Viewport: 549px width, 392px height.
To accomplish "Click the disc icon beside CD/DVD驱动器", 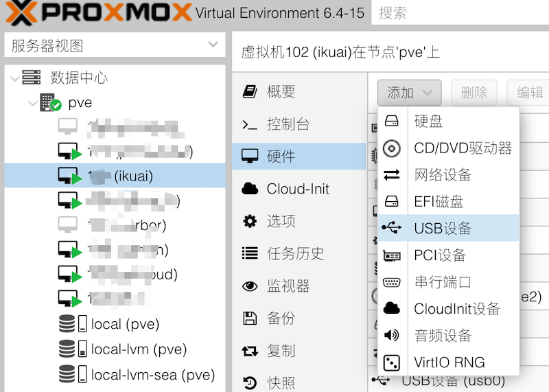I will [x=391, y=148].
